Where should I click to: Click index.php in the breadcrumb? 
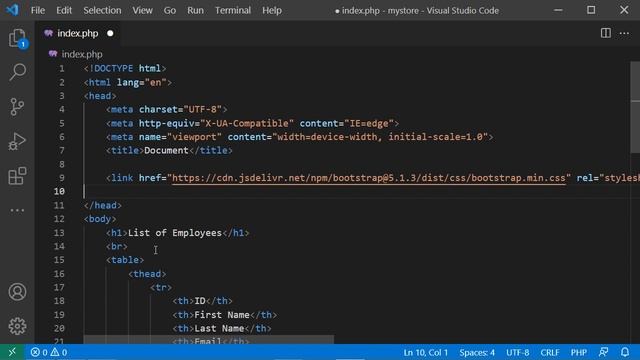tap(82, 54)
